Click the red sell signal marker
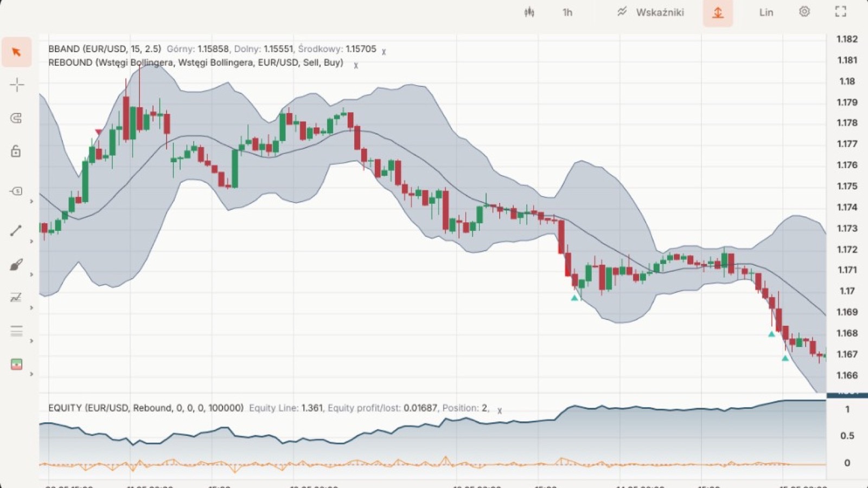Viewport: 868px width, 488px height. [x=98, y=132]
